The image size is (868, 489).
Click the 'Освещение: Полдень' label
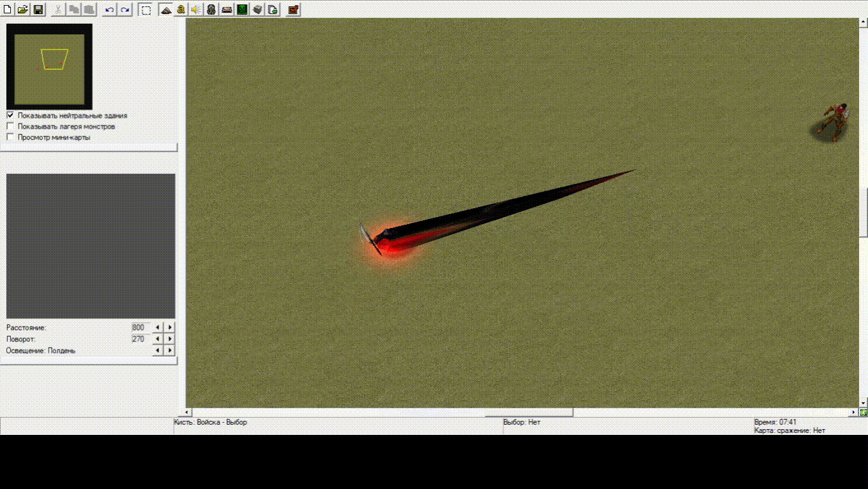41,351
